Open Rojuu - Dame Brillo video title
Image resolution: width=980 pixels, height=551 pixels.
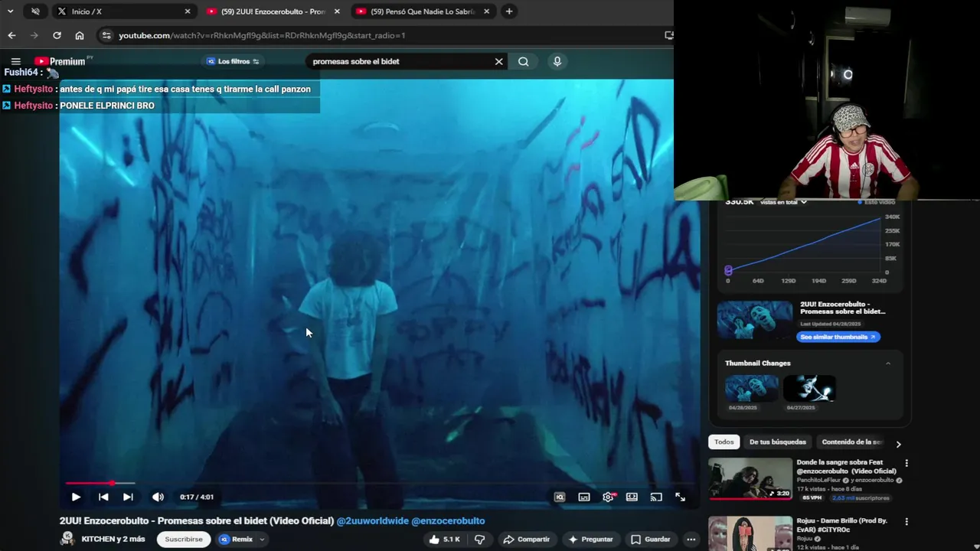click(841, 524)
